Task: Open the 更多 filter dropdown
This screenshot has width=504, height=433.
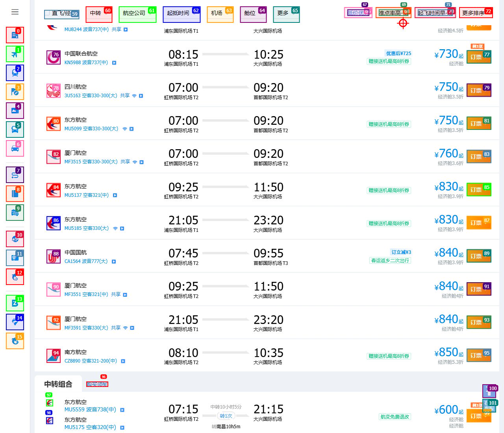Action: point(286,15)
